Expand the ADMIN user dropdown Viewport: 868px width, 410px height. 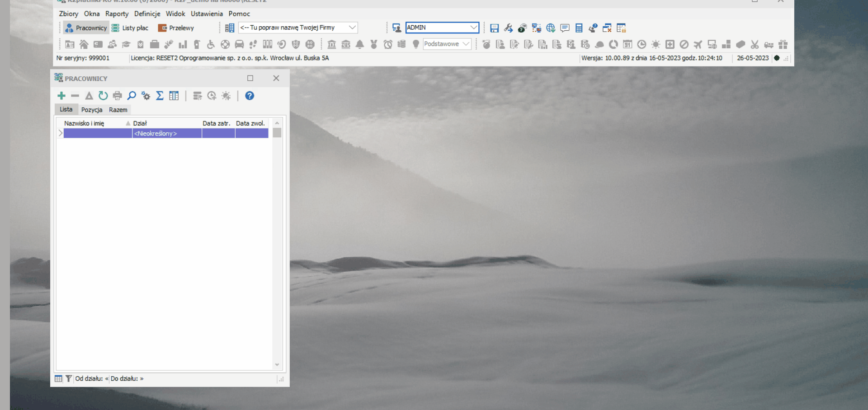pyautogui.click(x=473, y=28)
